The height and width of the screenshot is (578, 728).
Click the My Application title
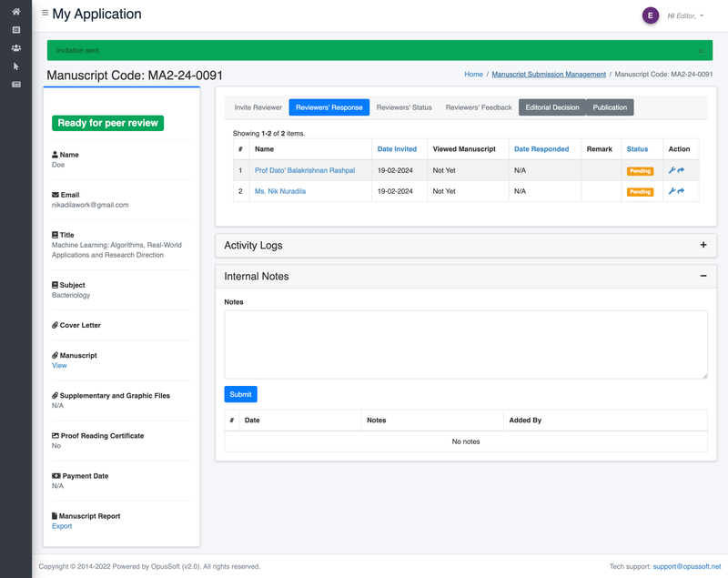(x=96, y=14)
